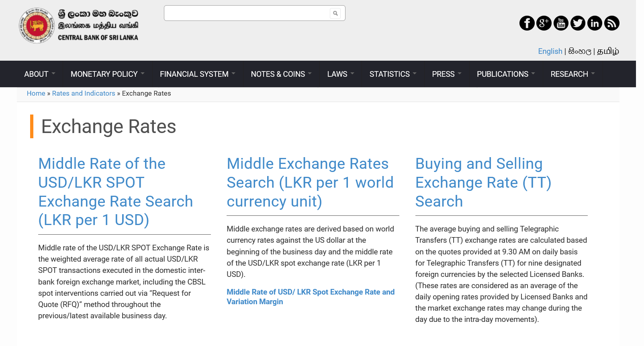Click the YouTube icon
Viewport: 644px width, 346px height.
[x=561, y=23]
